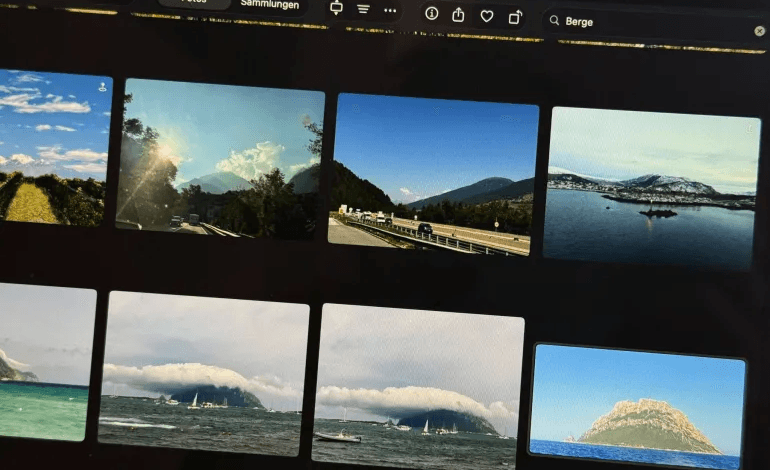Select the sun flare through trees photo
This screenshot has width=770, height=470.
click(x=220, y=158)
